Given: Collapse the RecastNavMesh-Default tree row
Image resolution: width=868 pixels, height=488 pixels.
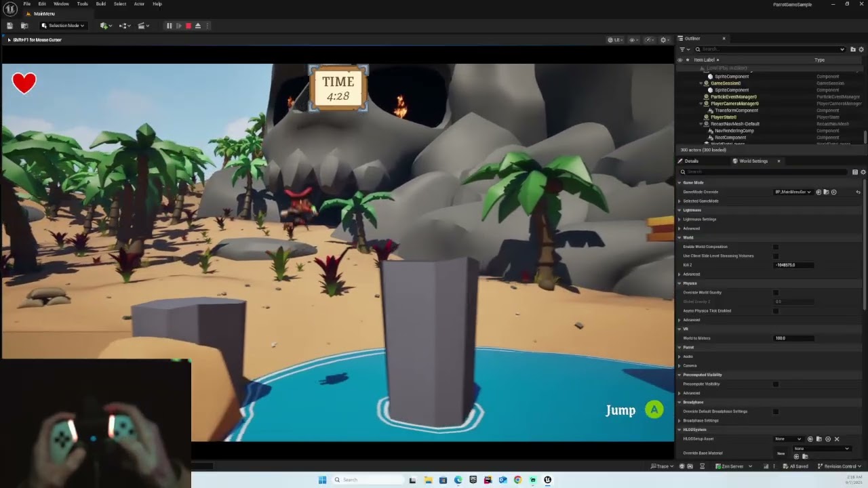Looking at the screenshot, I should tap(701, 124).
